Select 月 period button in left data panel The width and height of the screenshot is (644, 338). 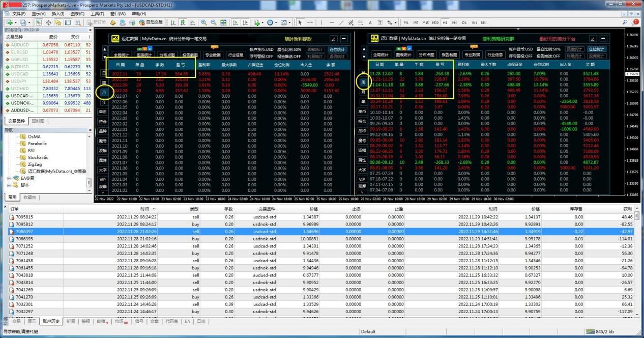[104, 93]
